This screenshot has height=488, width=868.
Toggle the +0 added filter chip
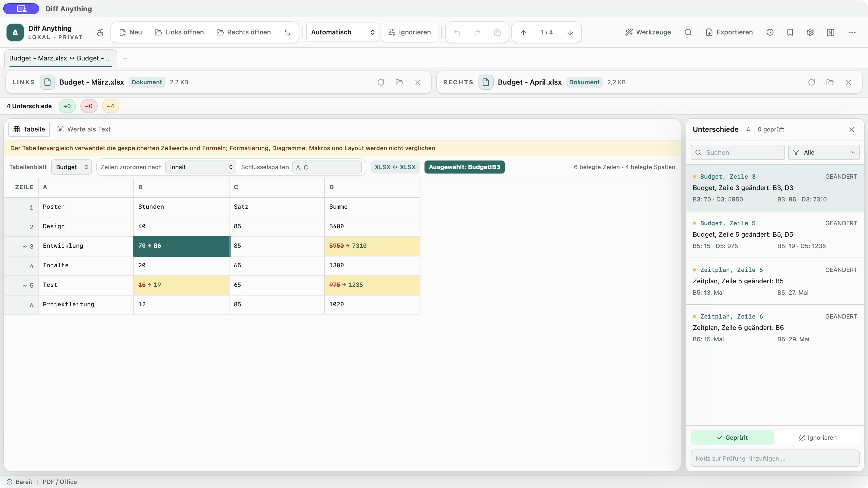click(x=67, y=106)
